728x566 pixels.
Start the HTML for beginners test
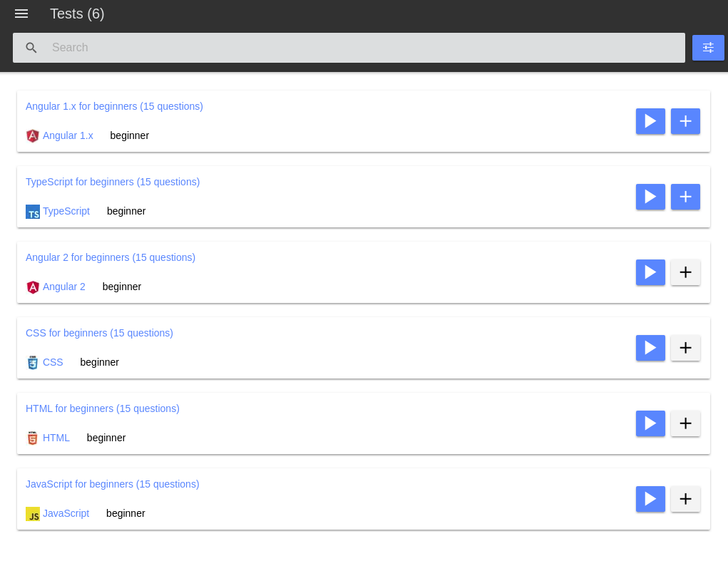point(650,423)
